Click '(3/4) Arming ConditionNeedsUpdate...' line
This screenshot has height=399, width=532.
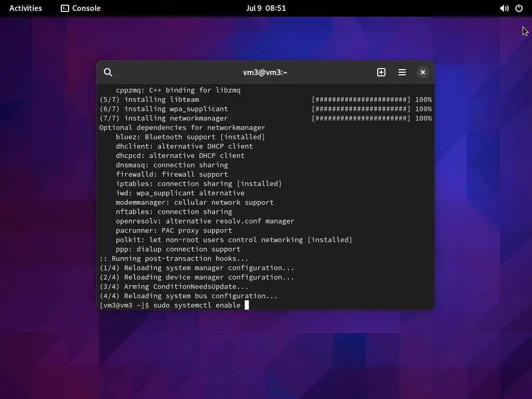[x=174, y=286]
